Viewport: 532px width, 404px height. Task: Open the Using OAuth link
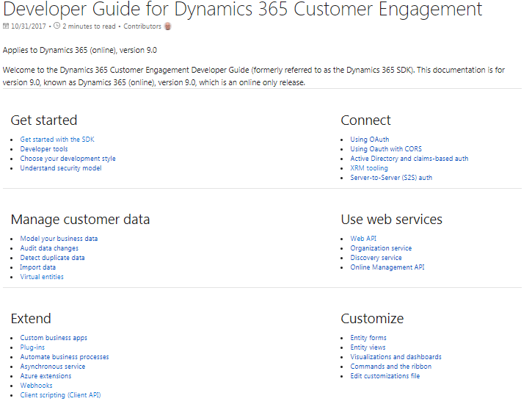point(370,140)
